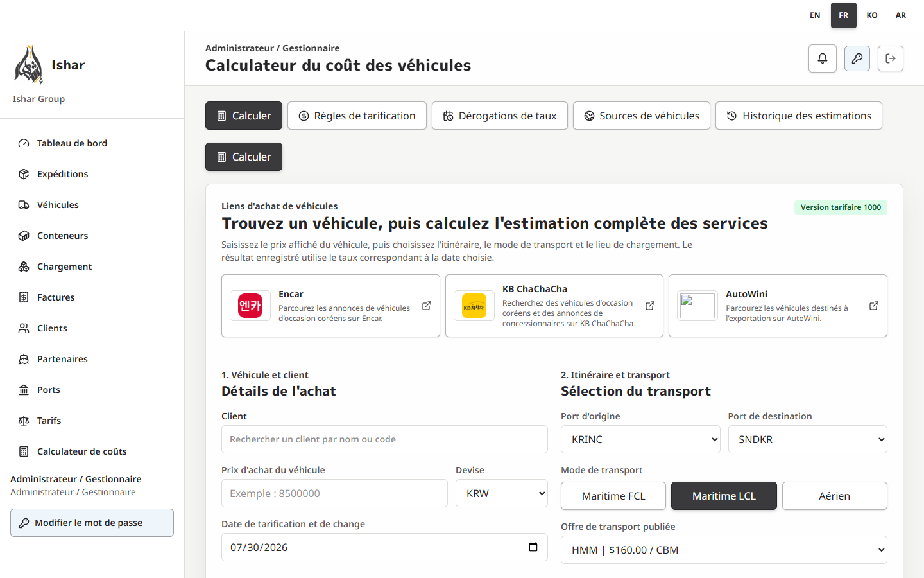Switch language to EN

[815, 15]
